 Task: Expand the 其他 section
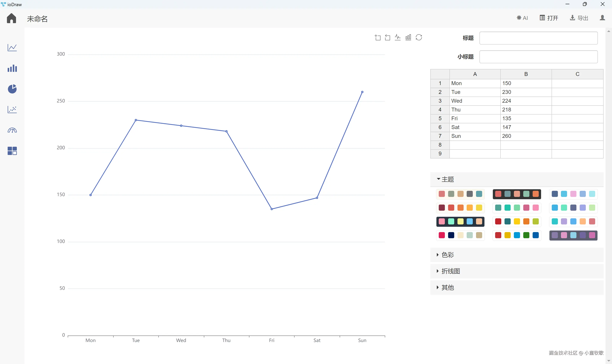pyautogui.click(x=447, y=288)
